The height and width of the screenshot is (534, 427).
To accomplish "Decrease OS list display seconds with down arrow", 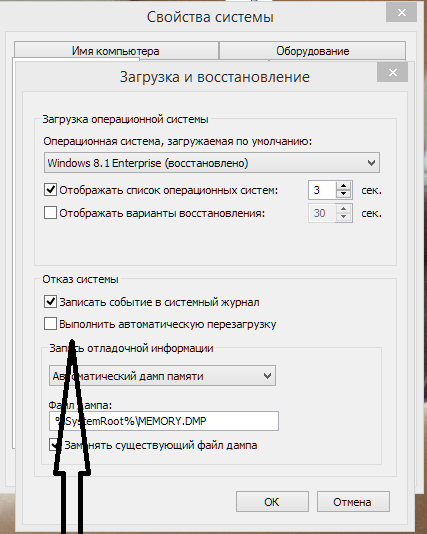I will (x=343, y=194).
